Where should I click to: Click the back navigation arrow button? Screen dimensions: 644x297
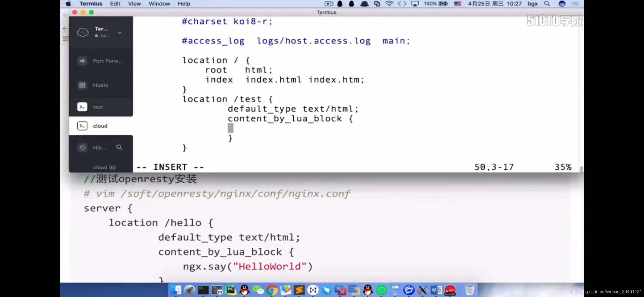65,28
